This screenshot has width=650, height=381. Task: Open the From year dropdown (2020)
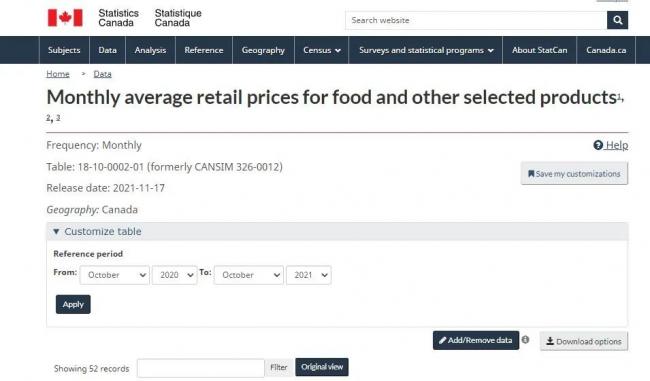tap(175, 275)
